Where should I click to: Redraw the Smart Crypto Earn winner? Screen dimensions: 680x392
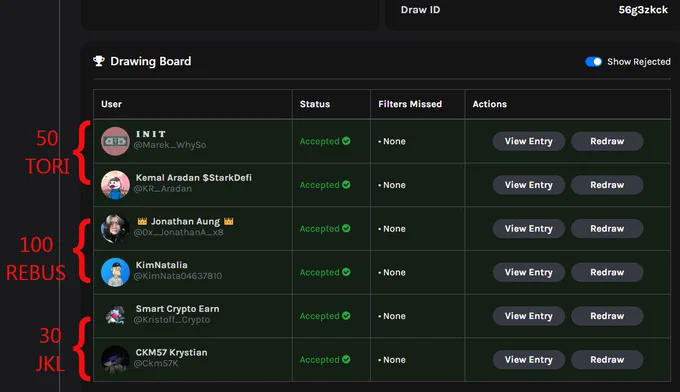pos(607,316)
